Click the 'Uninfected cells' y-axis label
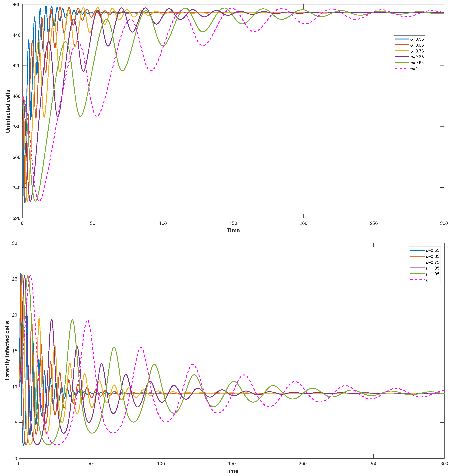Viewport: 452px width, 476px height. [x=8, y=111]
